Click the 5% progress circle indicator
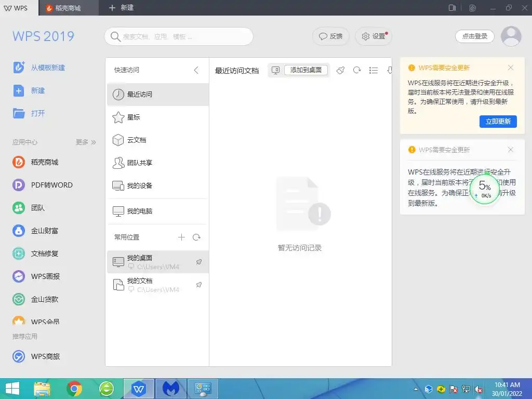The height and width of the screenshot is (399, 532). point(485,190)
